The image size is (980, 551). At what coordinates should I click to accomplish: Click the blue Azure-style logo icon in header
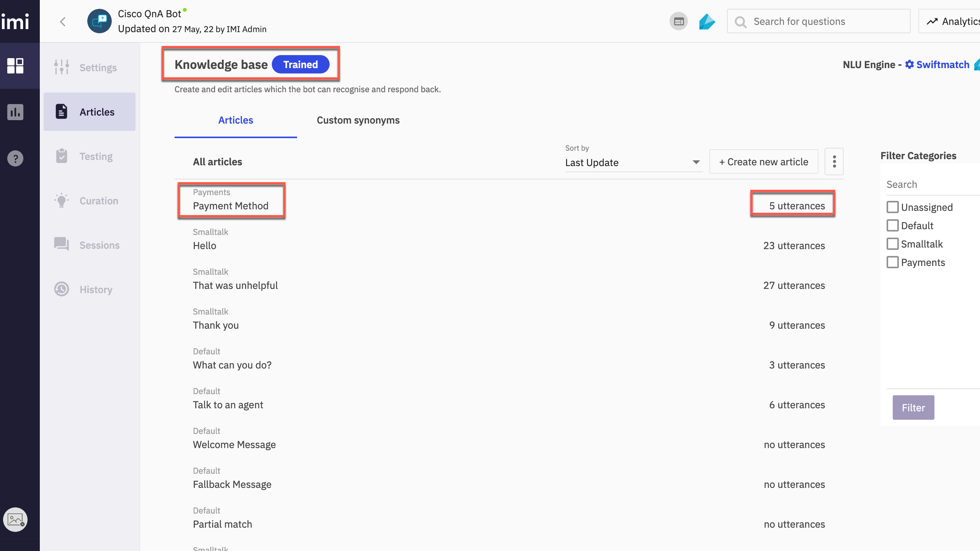click(707, 21)
